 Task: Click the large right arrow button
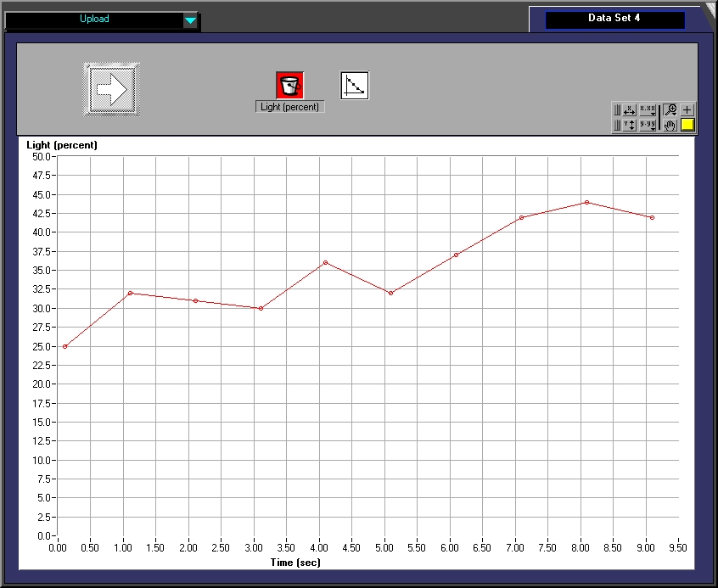[x=112, y=89]
